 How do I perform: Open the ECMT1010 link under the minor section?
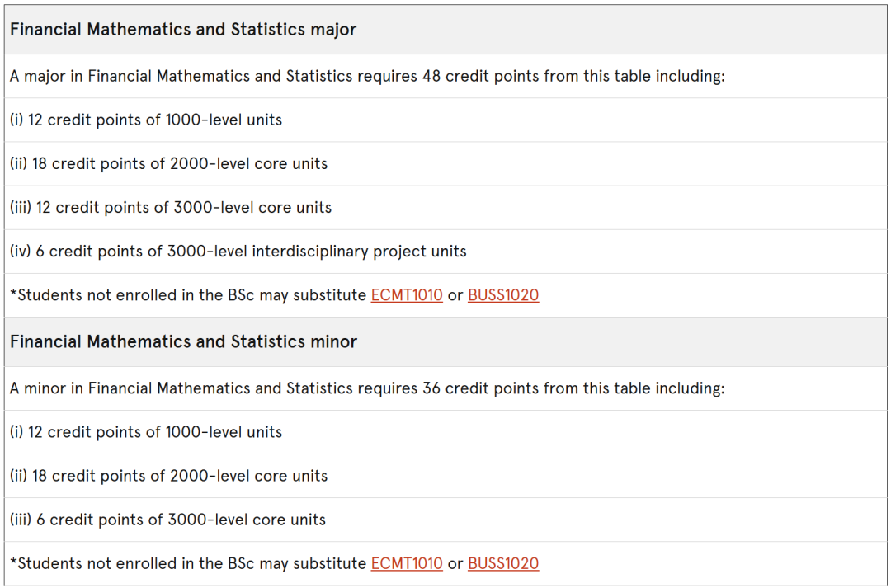[x=407, y=563]
